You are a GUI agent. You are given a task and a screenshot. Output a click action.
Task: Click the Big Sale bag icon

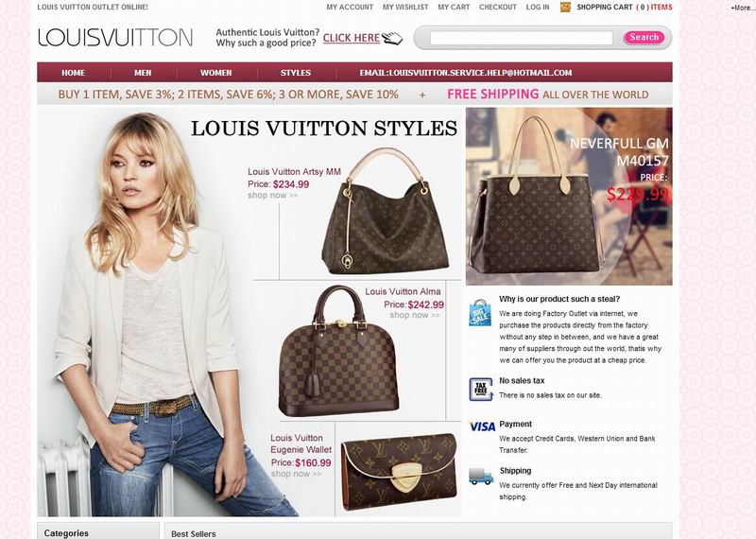pos(480,312)
